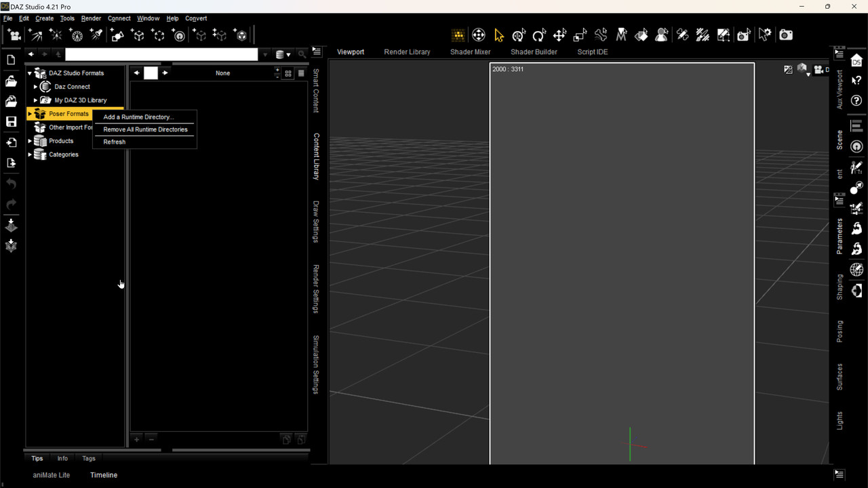Screen dimensions: 868x488
Task: Create a new scene file
Action: pyautogui.click(x=11, y=60)
